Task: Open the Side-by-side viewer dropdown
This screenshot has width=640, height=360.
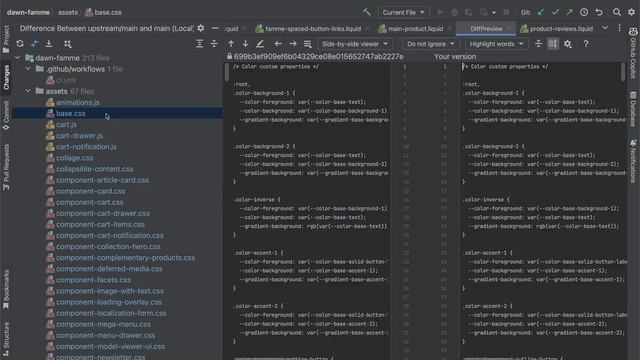Action: [x=354, y=44]
